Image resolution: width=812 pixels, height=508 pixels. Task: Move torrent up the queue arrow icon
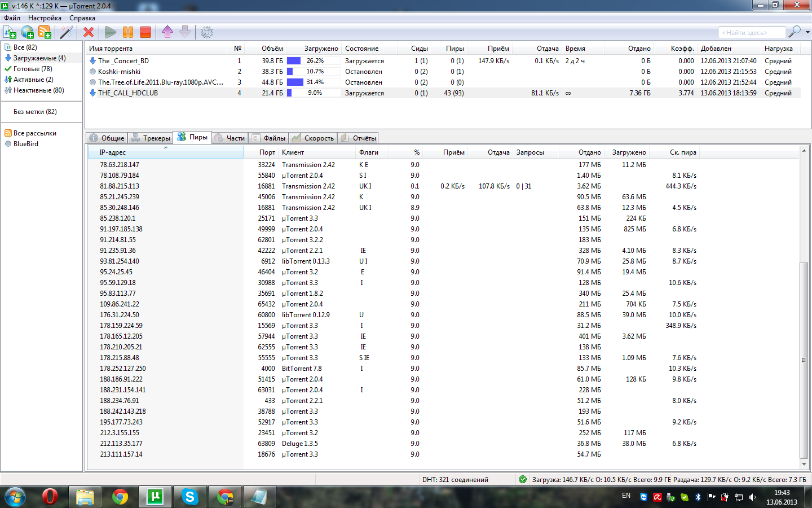click(167, 32)
